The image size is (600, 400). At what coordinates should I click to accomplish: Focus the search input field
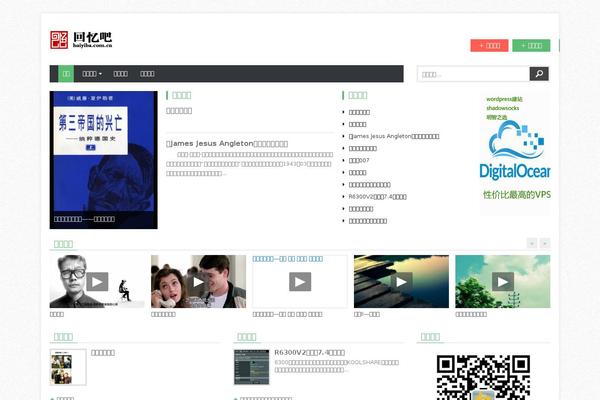tap(473, 74)
